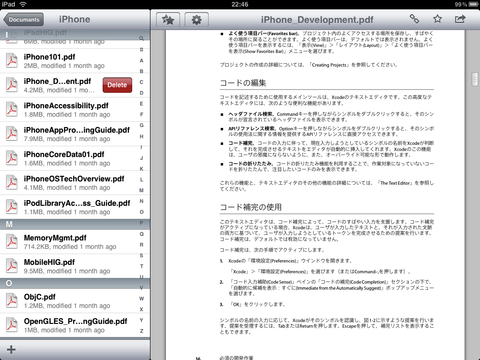Image resolution: width=480 pixels, height=360 pixels.
Task: Jump to index letter M
Action: click(x=142, y=190)
